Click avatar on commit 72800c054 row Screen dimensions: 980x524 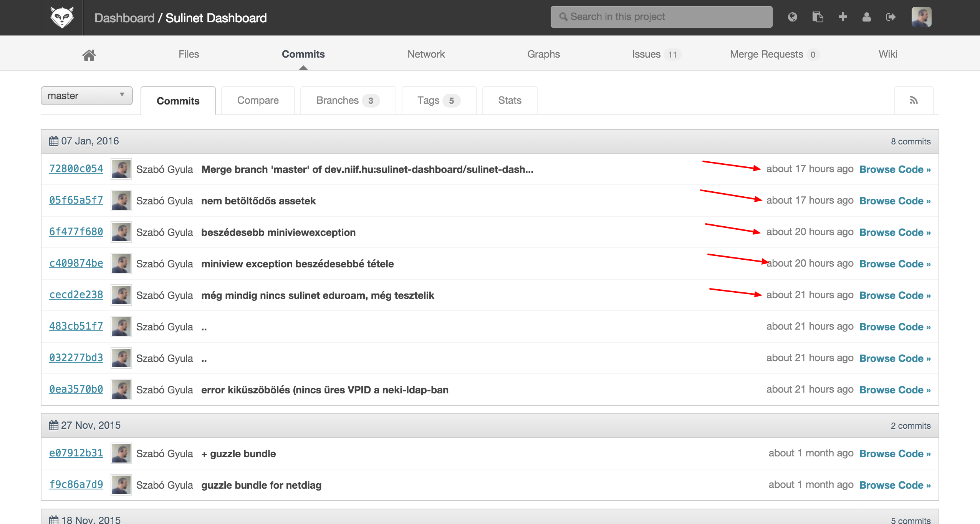(121, 169)
